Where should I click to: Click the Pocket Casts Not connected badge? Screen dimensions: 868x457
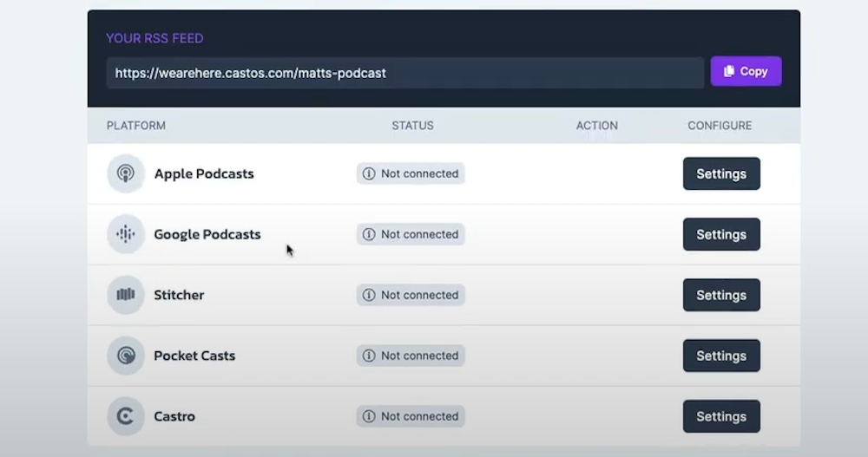411,356
